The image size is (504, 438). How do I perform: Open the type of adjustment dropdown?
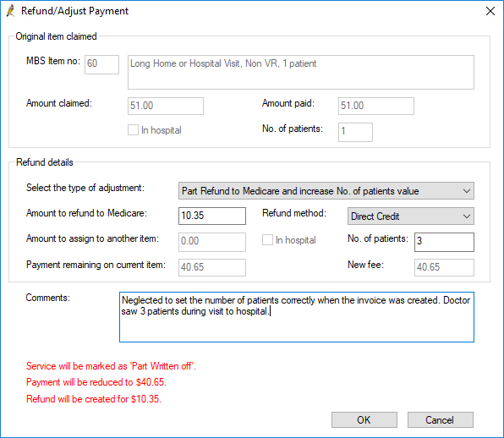[x=326, y=191]
